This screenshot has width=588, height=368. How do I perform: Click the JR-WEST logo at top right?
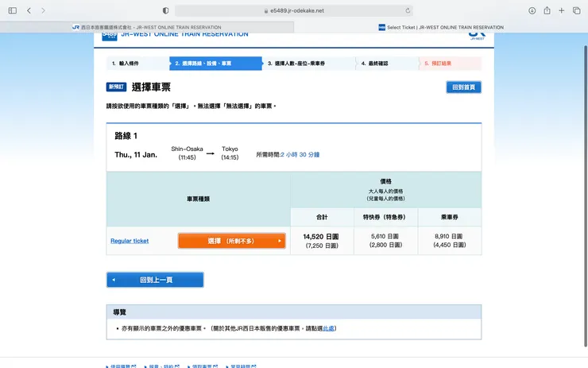point(476,34)
